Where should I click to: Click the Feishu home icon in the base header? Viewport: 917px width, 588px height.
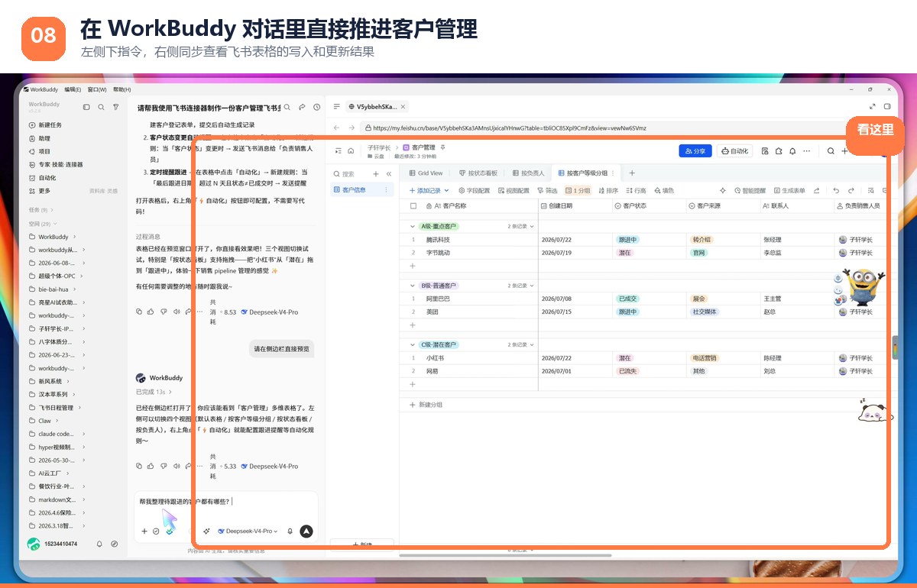click(x=351, y=151)
